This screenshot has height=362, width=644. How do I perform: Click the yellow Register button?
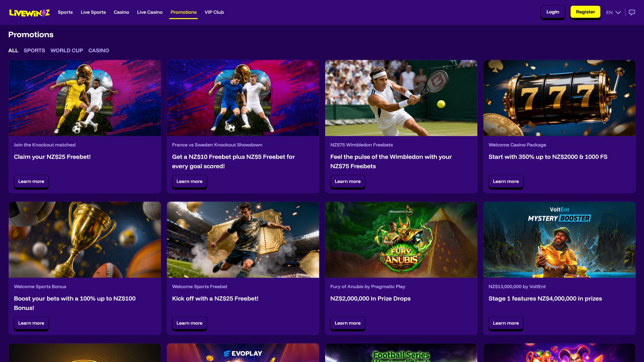point(585,12)
